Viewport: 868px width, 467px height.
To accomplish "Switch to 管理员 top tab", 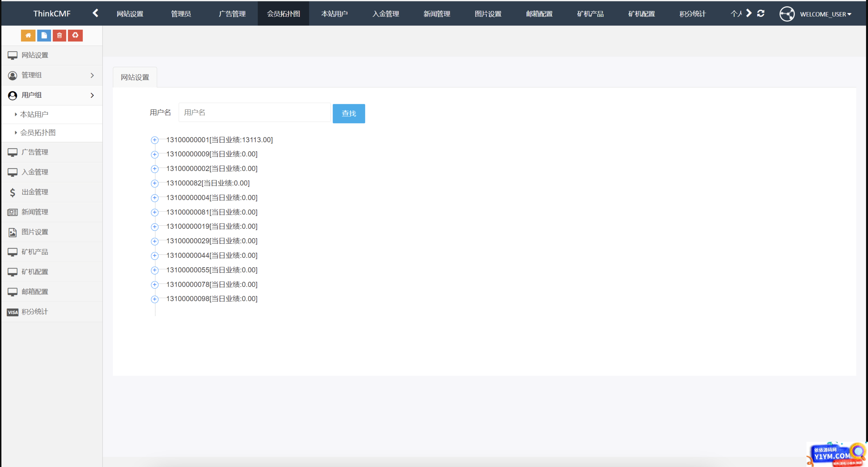I will (181, 14).
